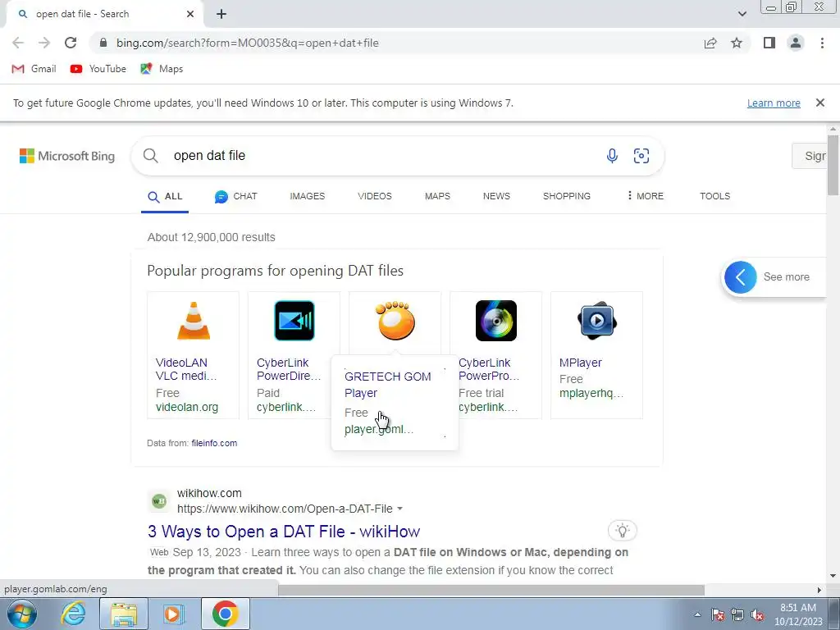Reload the page with the refresh icon
The height and width of the screenshot is (630, 840).
coord(71,43)
